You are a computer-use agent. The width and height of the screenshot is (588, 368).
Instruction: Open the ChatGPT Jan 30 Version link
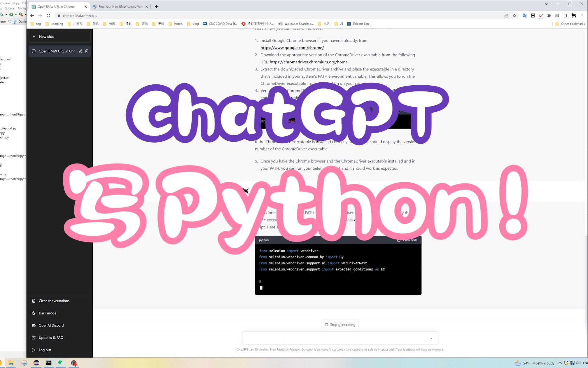coord(252,350)
